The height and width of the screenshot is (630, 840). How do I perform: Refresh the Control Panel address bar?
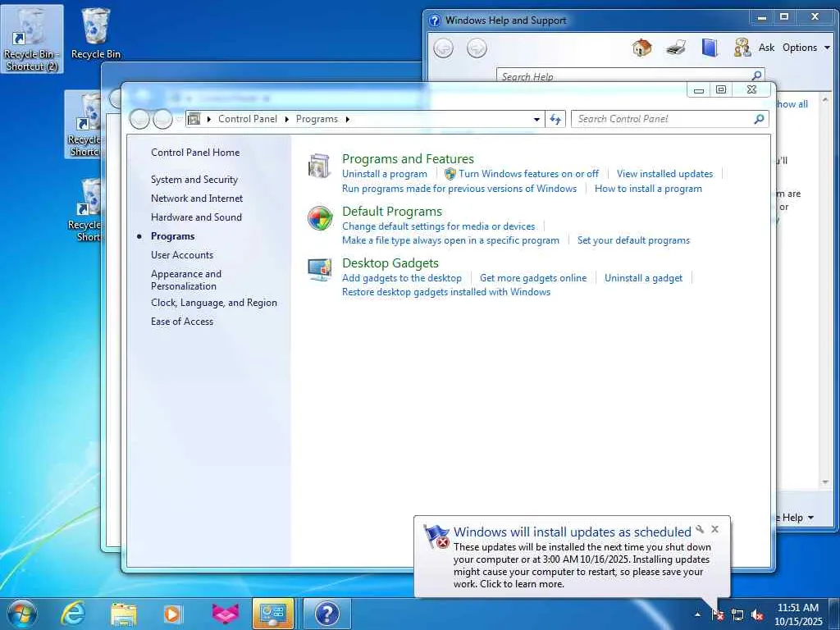(x=555, y=119)
